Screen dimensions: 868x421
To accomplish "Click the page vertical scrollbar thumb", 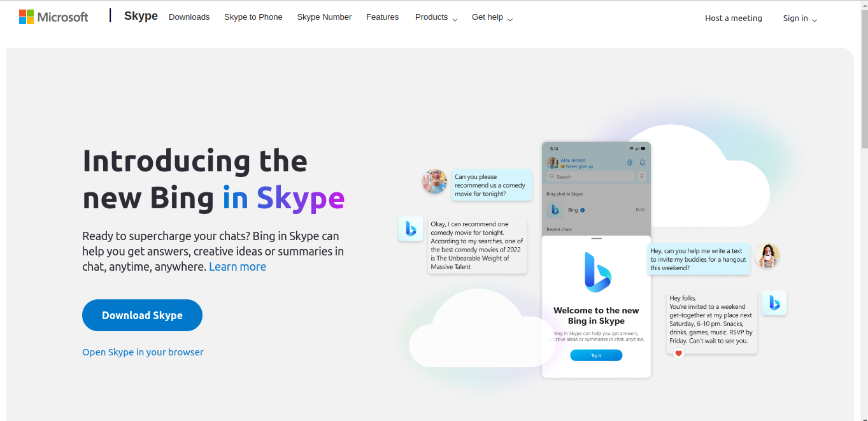I will (864, 79).
